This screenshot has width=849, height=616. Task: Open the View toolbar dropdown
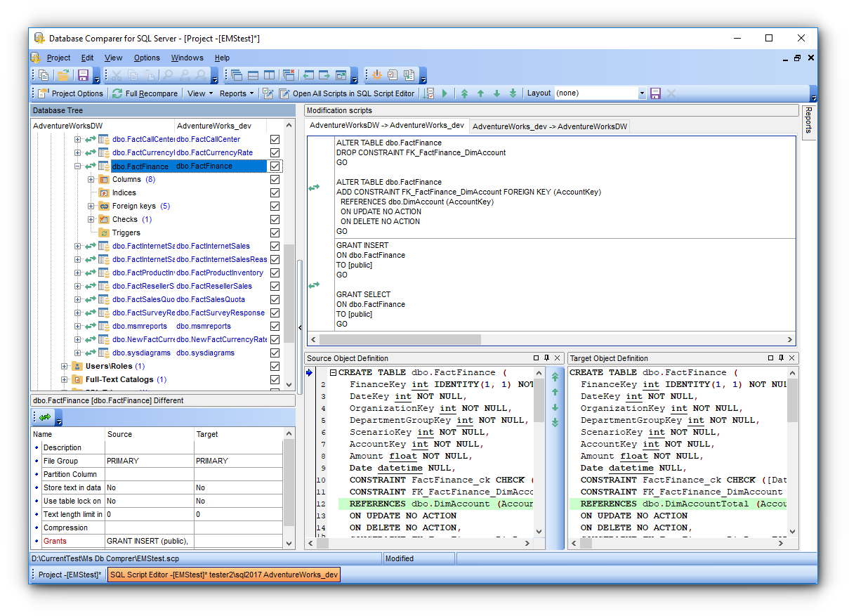tap(200, 93)
